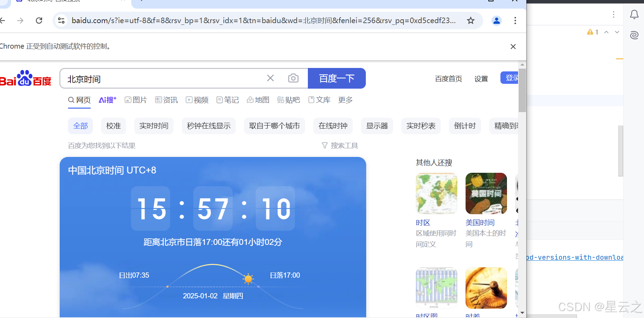Click the 日出07:35 label
Screen dimensions: 644x318
click(x=134, y=275)
